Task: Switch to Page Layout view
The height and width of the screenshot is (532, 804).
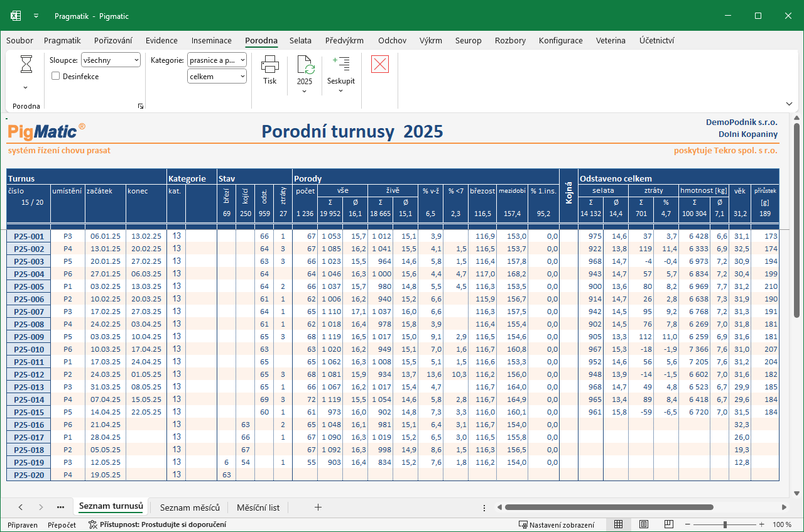Action: pos(644,524)
